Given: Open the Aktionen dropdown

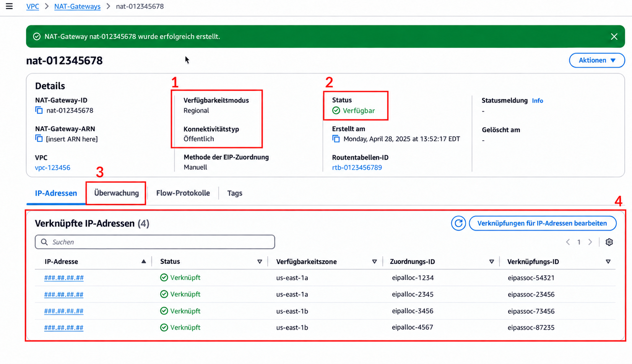Looking at the screenshot, I should (597, 60).
